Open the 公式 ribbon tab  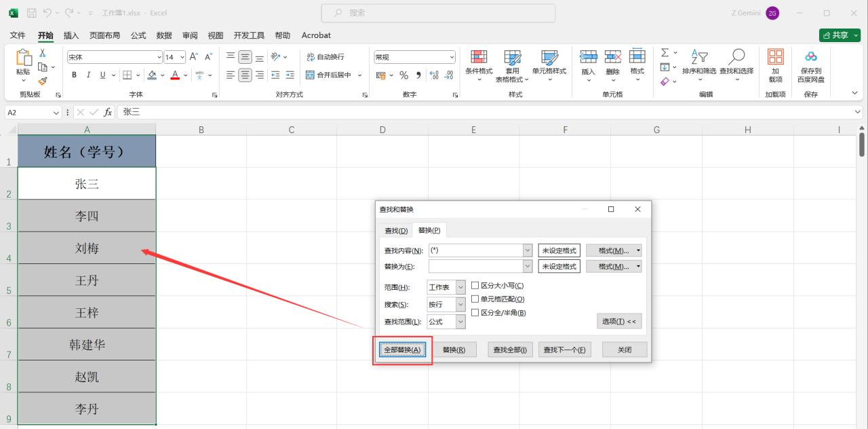(x=138, y=35)
